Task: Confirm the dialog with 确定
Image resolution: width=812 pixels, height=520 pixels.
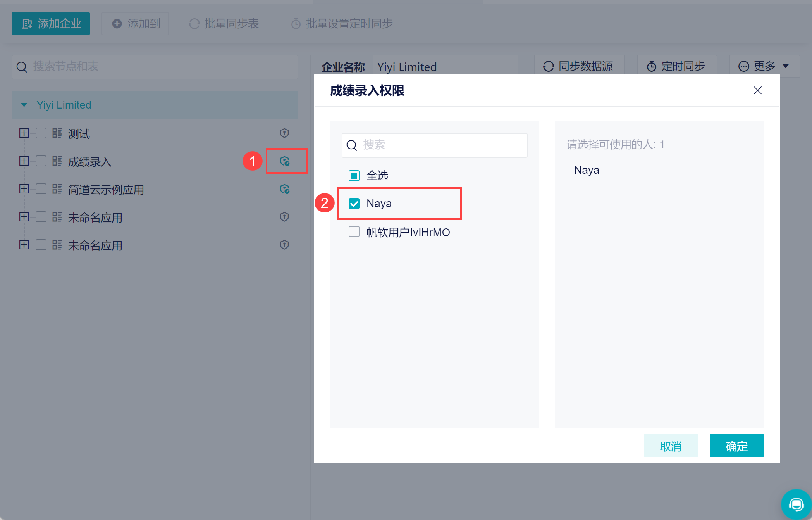Action: [736, 446]
